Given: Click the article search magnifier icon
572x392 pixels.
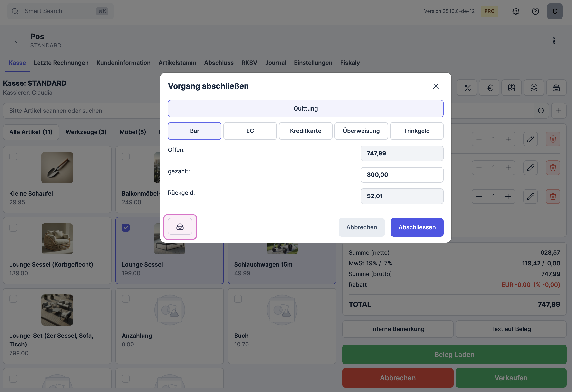Looking at the screenshot, I should pyautogui.click(x=541, y=111).
